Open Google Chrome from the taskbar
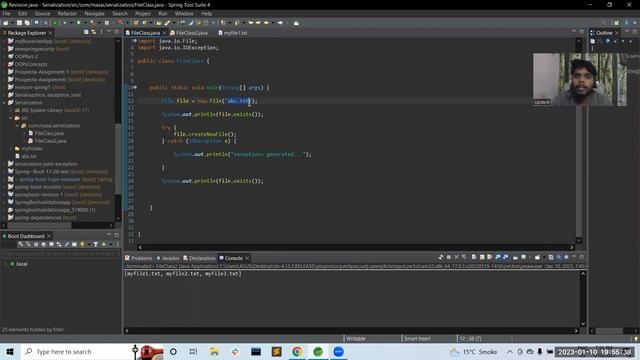Viewport: 640px width, 360px height. click(297, 351)
